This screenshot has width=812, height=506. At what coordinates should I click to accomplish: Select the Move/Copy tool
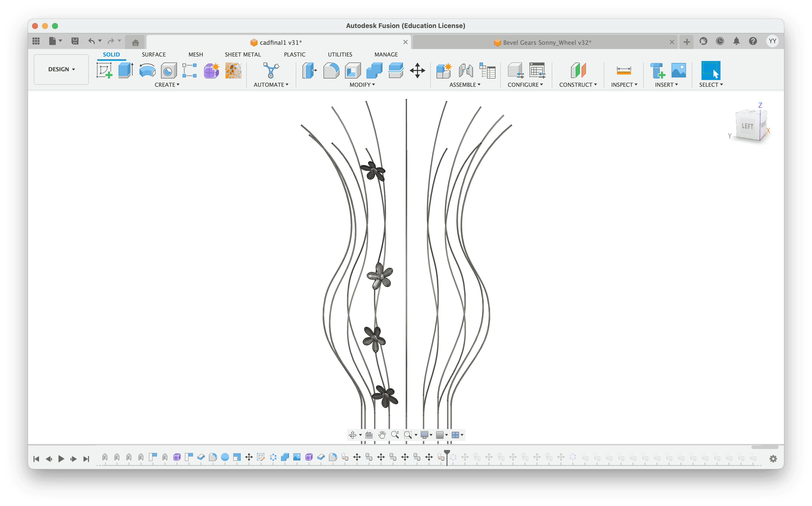[x=417, y=70]
